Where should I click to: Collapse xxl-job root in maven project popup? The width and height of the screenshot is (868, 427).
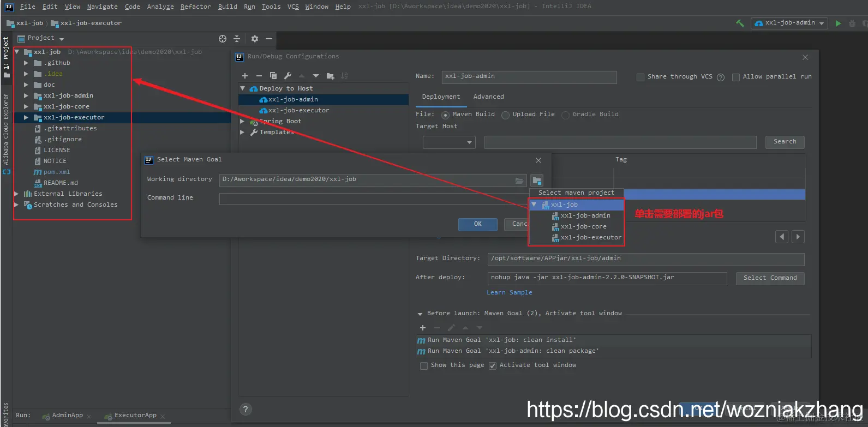[534, 205]
